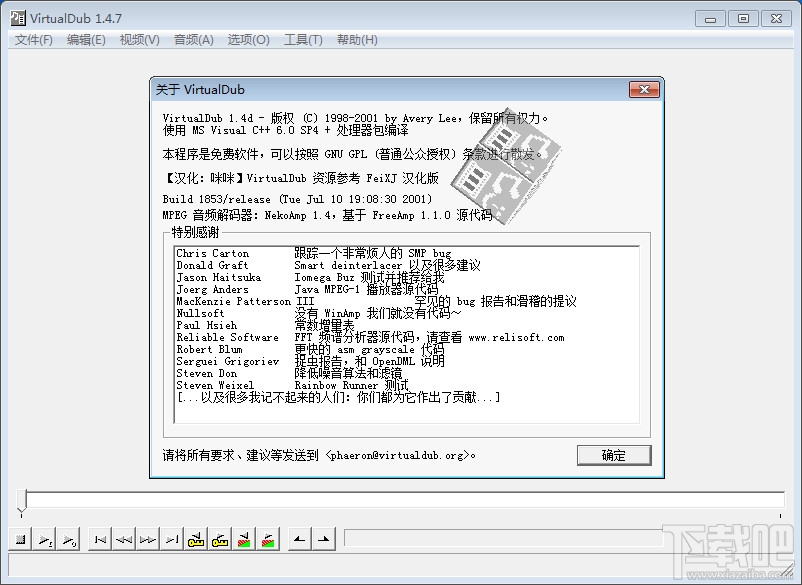Step backward with the rewind icon

(x=124, y=539)
